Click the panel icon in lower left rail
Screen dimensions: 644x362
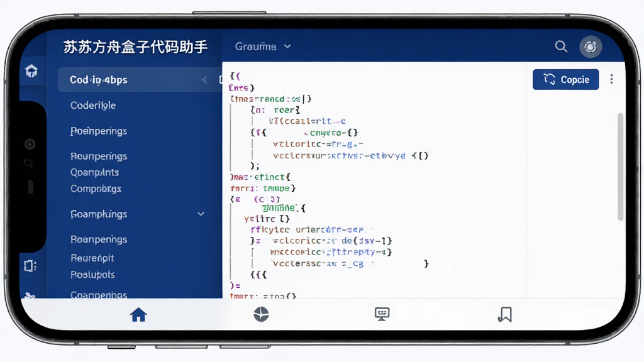click(x=30, y=266)
